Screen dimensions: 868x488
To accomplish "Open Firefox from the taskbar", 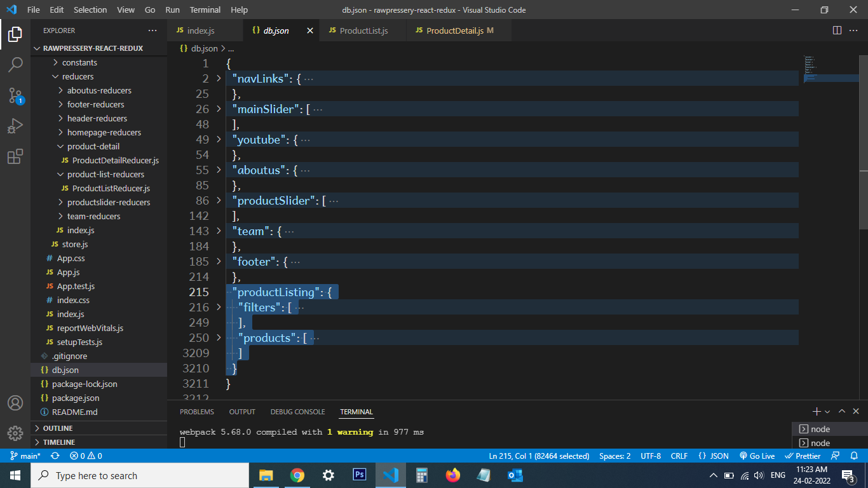I will point(452,475).
